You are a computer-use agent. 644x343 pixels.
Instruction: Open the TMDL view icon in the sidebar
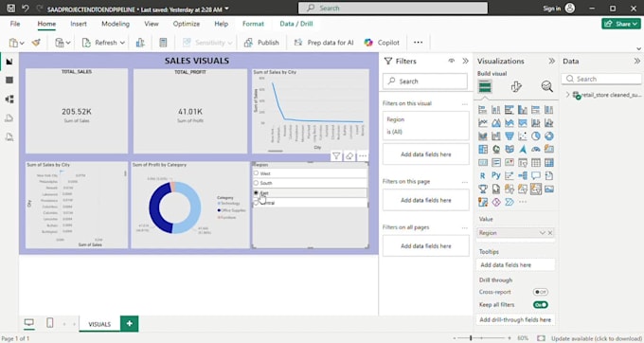coord(9,136)
